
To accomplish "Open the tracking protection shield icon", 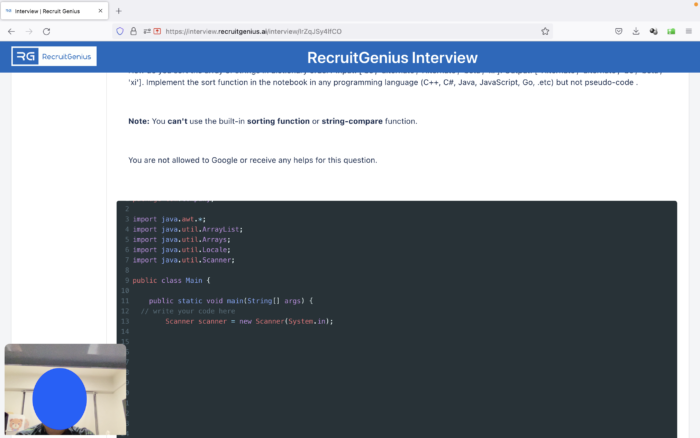I will tap(120, 31).
